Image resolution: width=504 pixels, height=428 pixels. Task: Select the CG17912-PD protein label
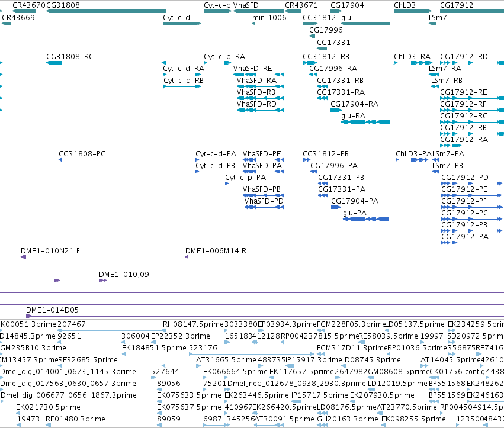tap(465, 178)
